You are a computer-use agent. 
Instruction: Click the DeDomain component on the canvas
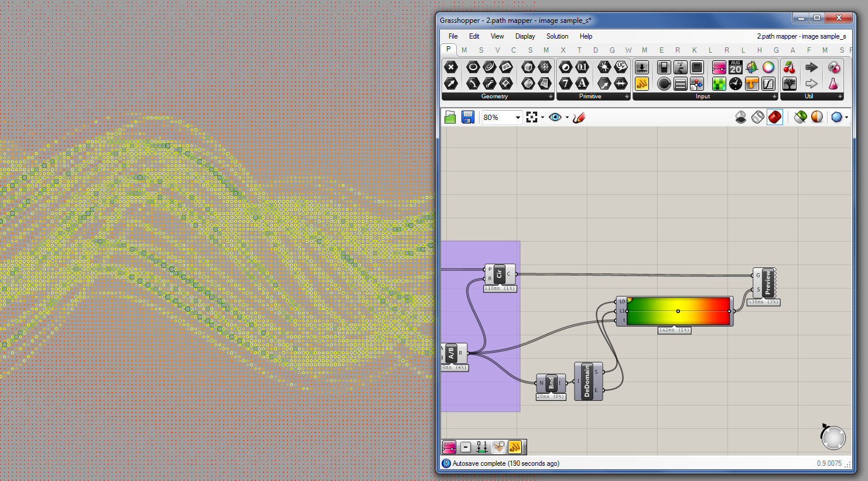coord(587,382)
